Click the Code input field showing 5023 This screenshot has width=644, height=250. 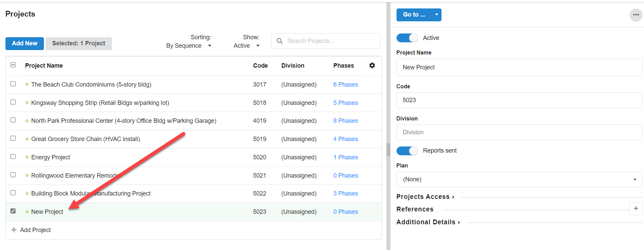click(519, 100)
